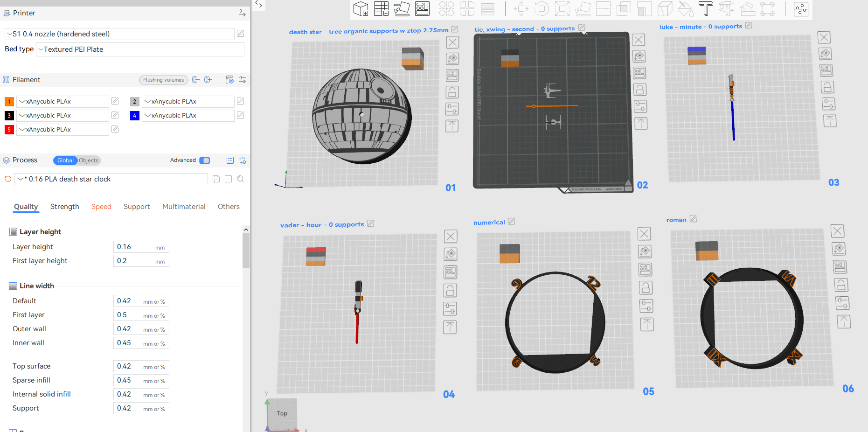Switch to the Others tab
This screenshot has height=432, width=868.
(229, 207)
